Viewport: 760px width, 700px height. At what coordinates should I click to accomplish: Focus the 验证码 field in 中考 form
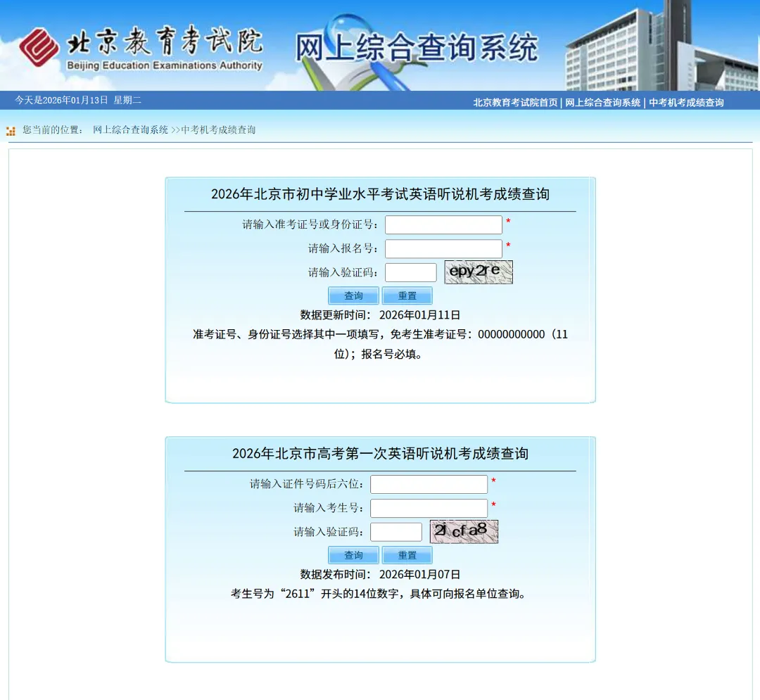click(x=410, y=272)
